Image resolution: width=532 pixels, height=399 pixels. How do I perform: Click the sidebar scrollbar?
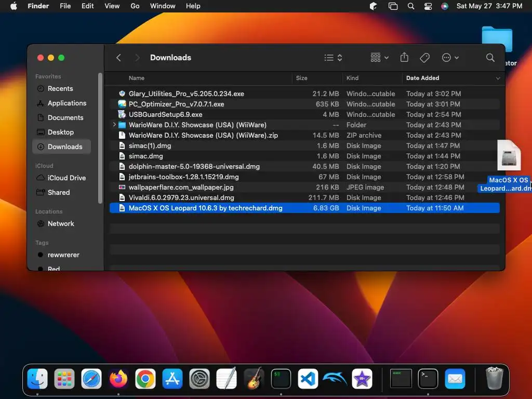tap(100, 138)
